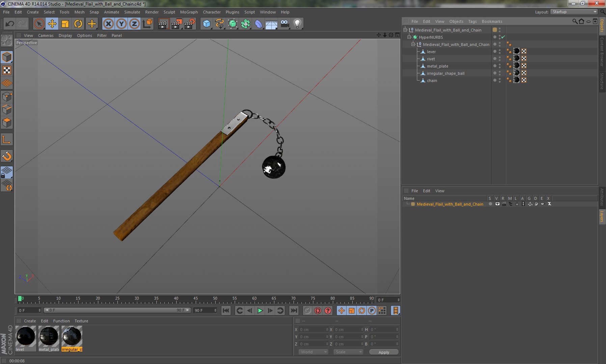The height and width of the screenshot is (364, 606).
Task: Toggle HyperNURBS green enable checkmark
Action: [503, 37]
